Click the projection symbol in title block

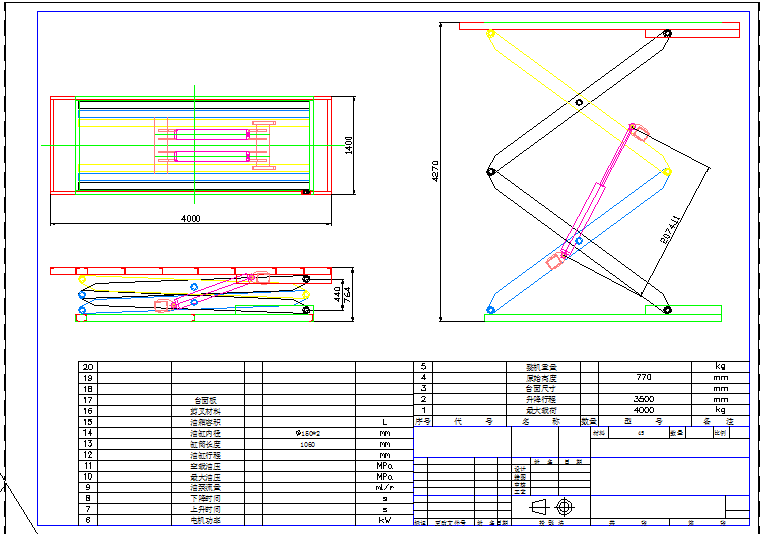click(552, 507)
